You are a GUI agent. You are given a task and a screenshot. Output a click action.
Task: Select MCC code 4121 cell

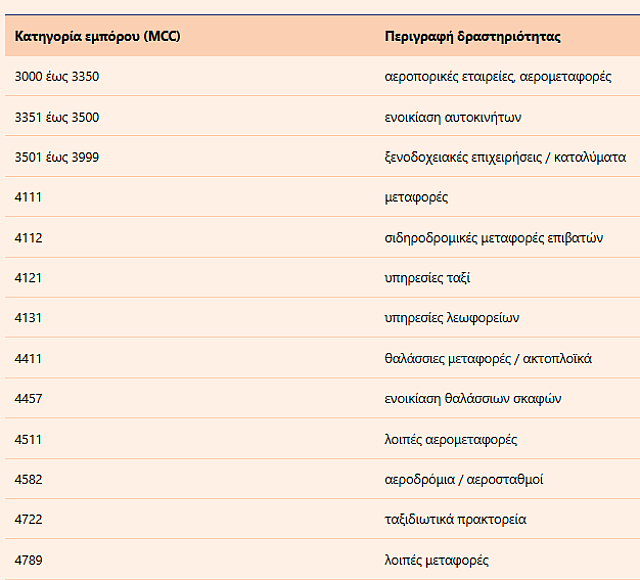tap(29, 278)
